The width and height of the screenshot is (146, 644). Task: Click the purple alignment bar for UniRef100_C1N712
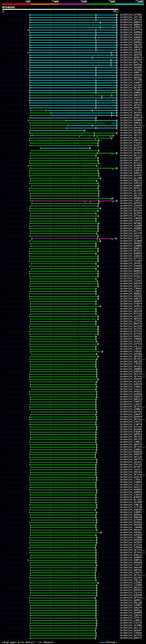coord(74,201)
